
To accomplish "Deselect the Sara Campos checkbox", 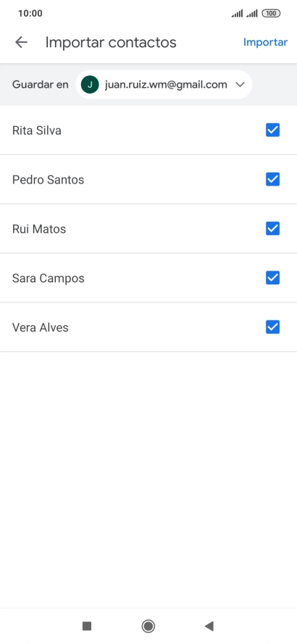I will click(x=273, y=278).
